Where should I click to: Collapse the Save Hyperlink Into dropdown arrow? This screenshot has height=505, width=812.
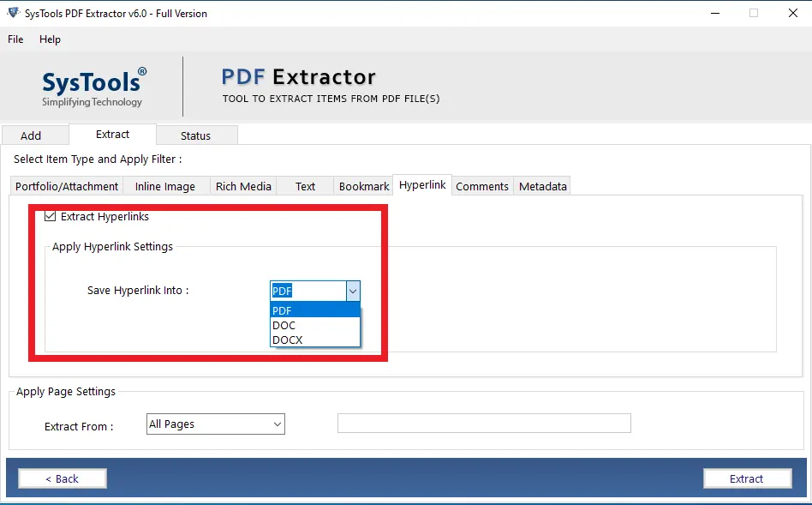tap(353, 291)
